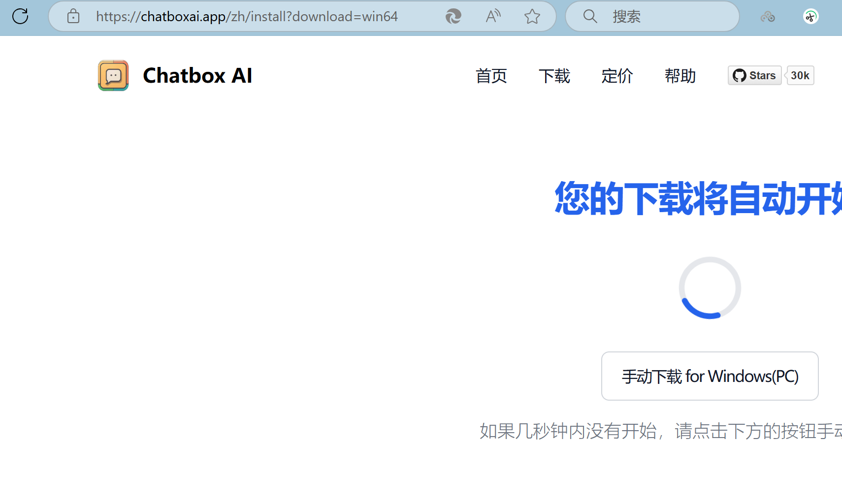842x504 pixels.
Task: Open the 下载 navigation item
Action: 554,76
